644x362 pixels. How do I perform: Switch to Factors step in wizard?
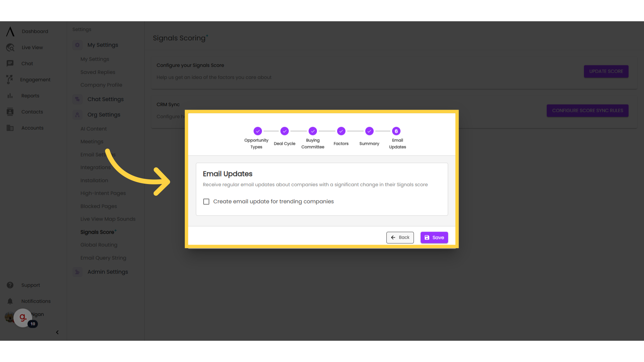click(x=341, y=131)
